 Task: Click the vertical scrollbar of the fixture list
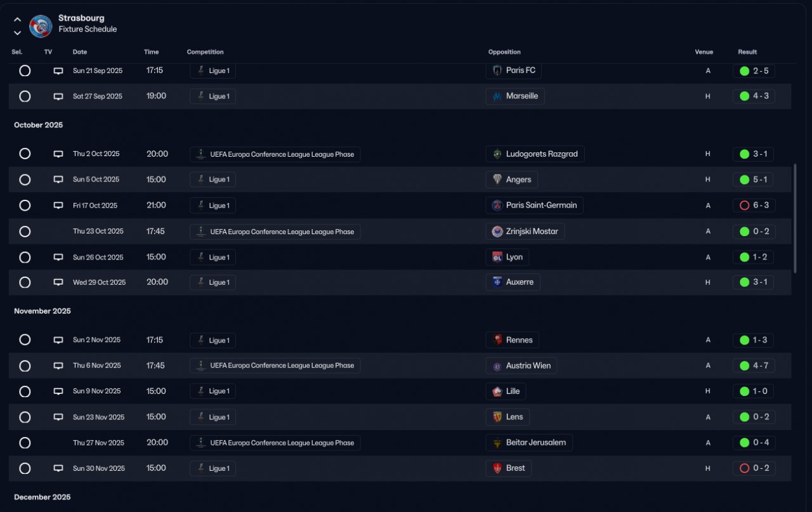tap(795, 218)
